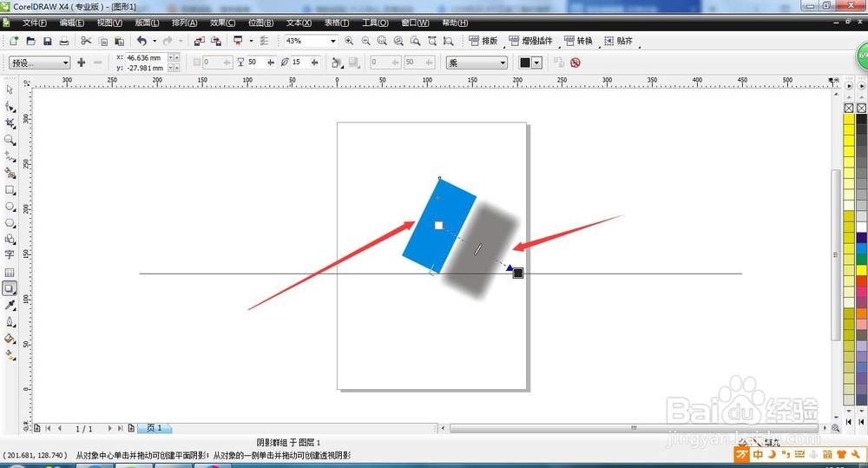Open the zoom level 43% dropdown

pos(332,41)
